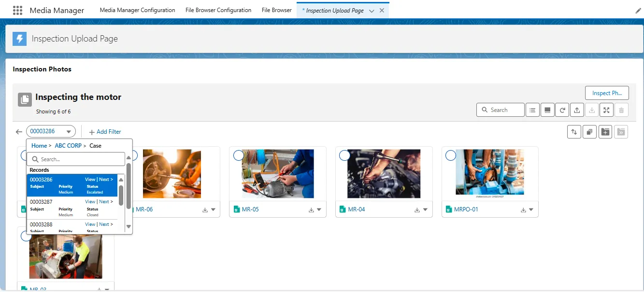
Task: Close the Inspection Upload Page tab
Action: pyautogui.click(x=382, y=11)
